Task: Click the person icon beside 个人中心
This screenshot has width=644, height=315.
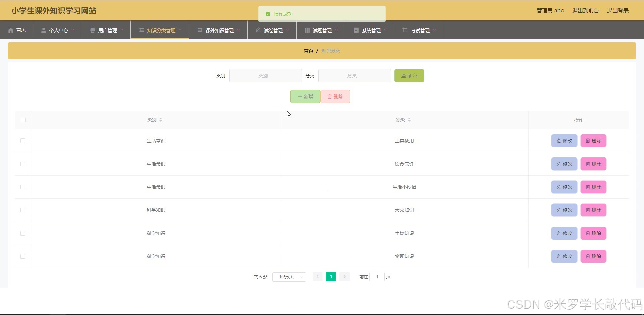Action: pos(44,30)
